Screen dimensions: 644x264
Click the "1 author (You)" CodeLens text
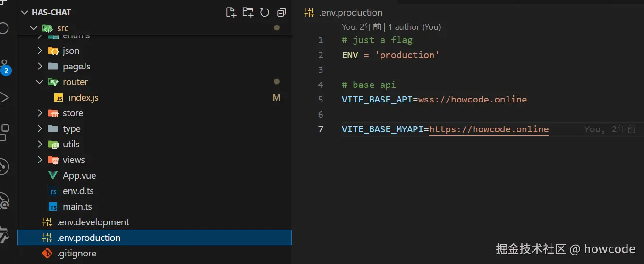(x=414, y=27)
